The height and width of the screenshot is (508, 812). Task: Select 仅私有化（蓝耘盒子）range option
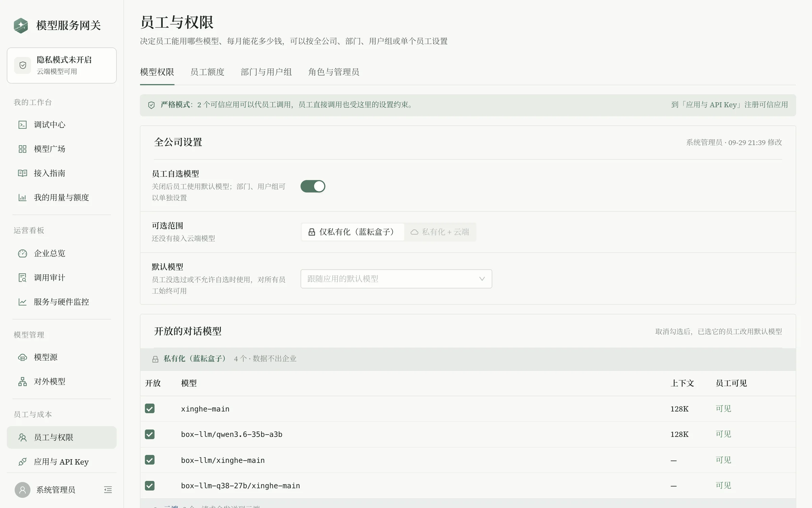pos(353,232)
